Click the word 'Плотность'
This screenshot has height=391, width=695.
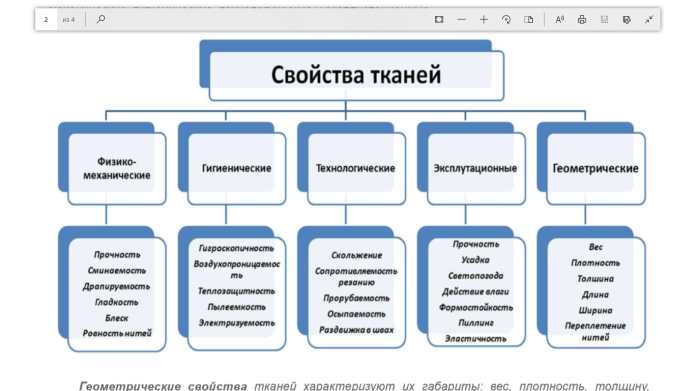pyautogui.click(x=595, y=263)
